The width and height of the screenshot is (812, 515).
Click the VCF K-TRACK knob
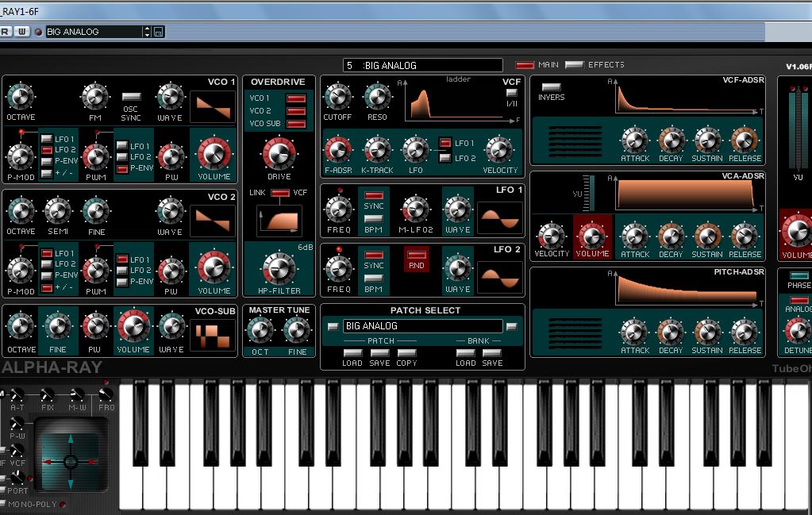point(378,150)
